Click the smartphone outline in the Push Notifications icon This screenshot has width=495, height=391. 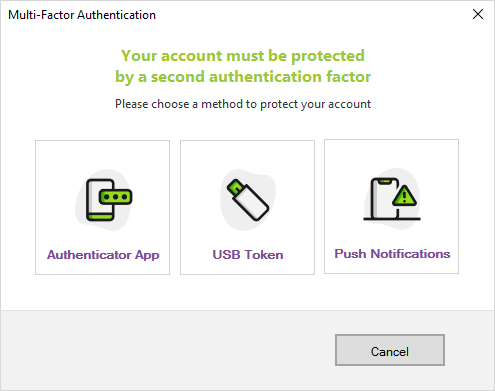pos(385,198)
